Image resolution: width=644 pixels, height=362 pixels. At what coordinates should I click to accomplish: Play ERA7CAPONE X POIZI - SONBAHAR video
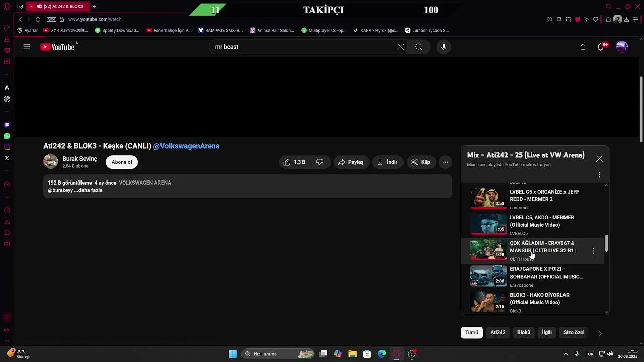[x=533, y=276]
